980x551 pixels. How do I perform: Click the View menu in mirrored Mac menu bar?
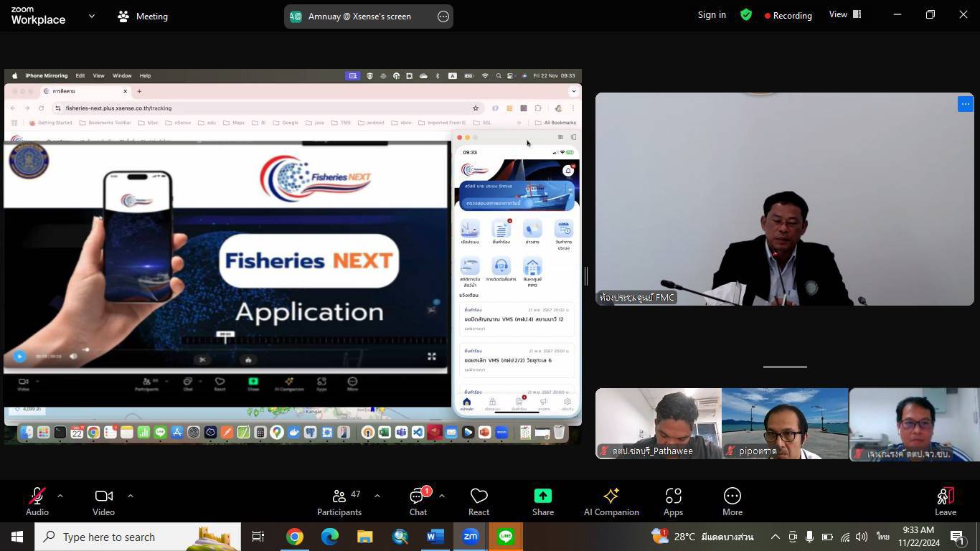(98, 75)
